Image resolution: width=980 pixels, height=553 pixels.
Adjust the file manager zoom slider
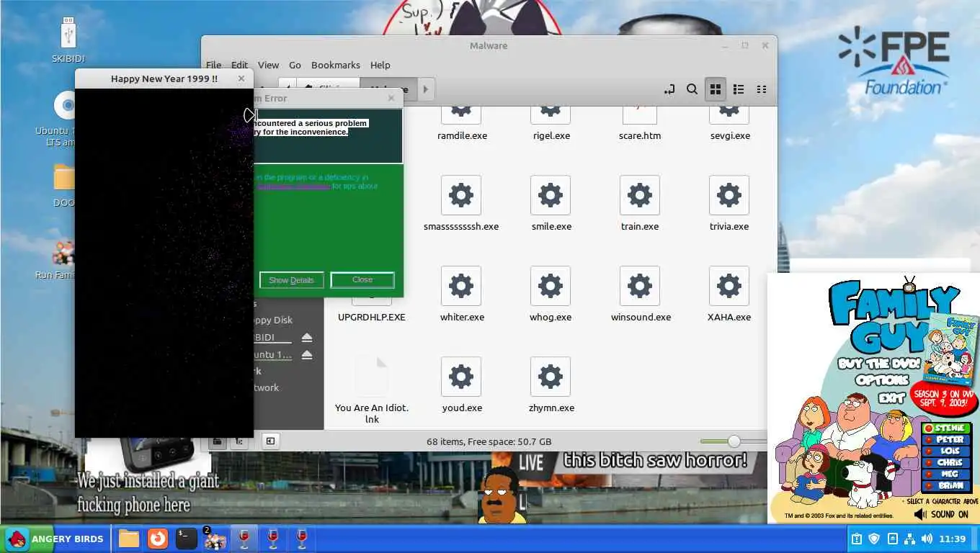[x=734, y=441]
